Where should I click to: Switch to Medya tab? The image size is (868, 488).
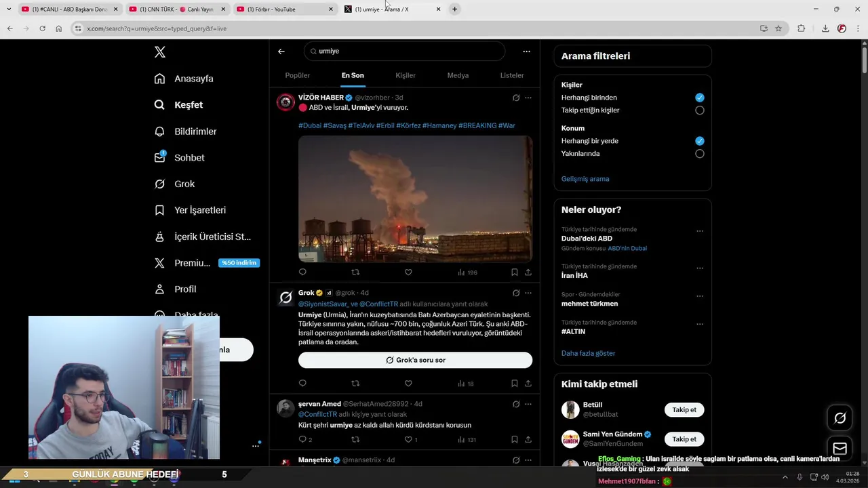[x=458, y=75]
